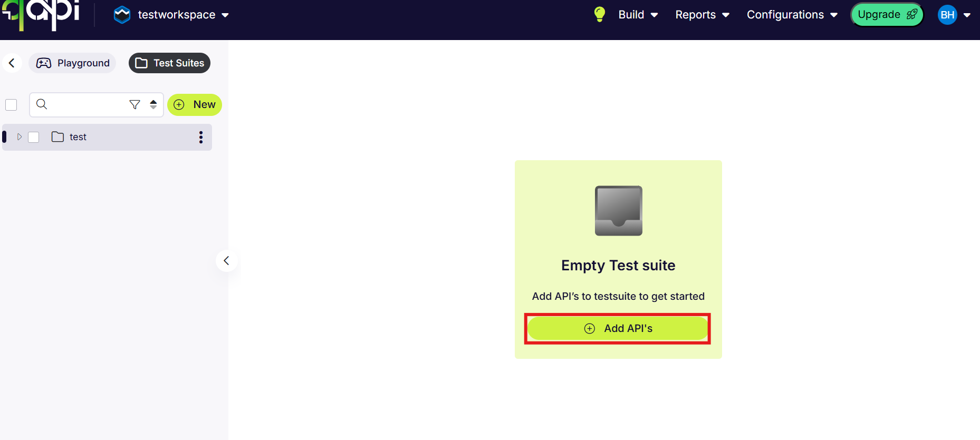This screenshot has height=440, width=980.
Task: Toggle the select-all checkbox
Action: (x=11, y=105)
